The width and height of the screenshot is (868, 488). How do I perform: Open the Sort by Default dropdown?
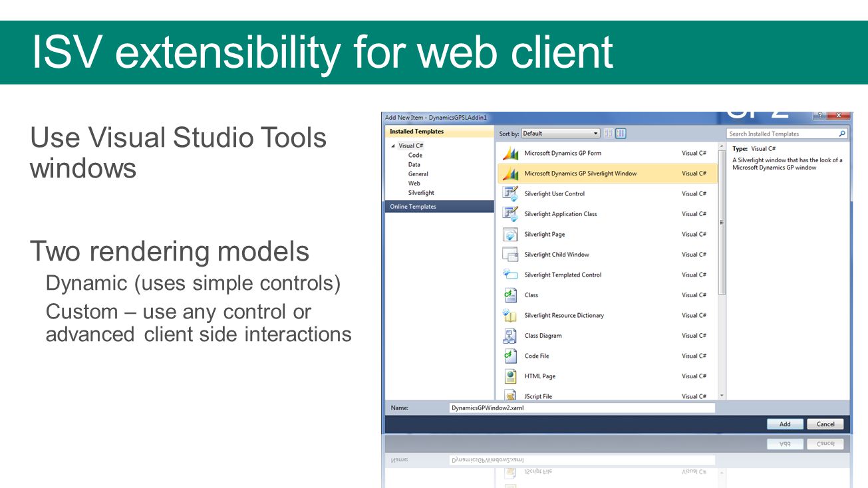(561, 134)
